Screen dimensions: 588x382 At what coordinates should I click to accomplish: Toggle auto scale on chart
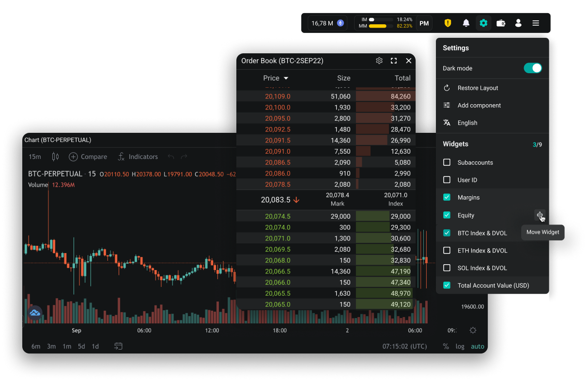pos(478,346)
